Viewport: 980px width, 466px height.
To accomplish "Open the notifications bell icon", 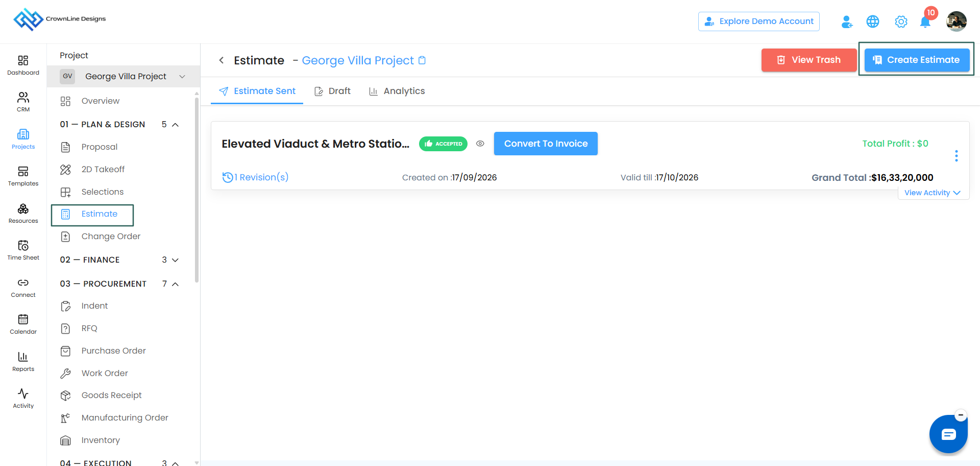I will click(925, 22).
